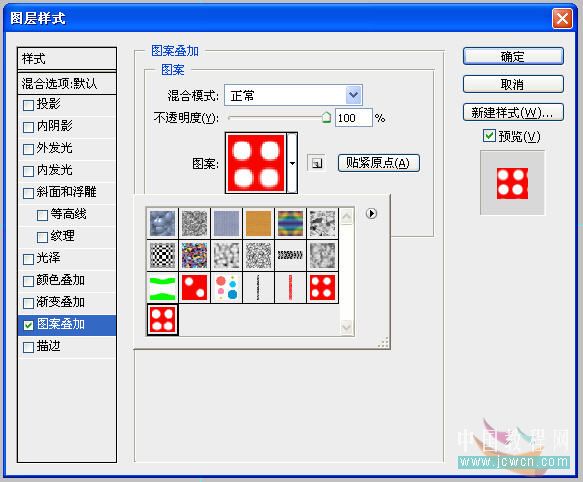583x482 pixels.
Task: Click the 不透明度 opacity slider handle
Action: click(326, 118)
